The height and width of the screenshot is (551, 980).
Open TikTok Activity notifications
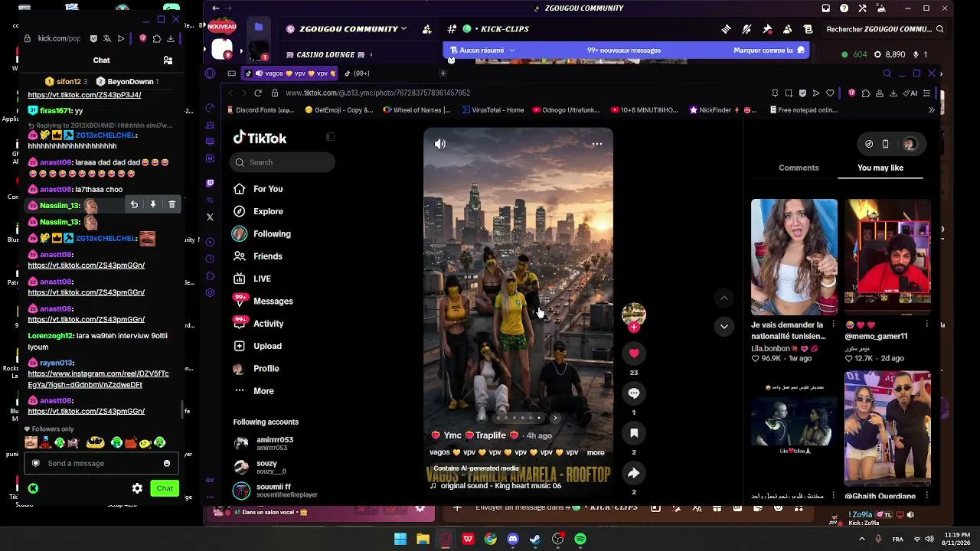(x=259, y=324)
